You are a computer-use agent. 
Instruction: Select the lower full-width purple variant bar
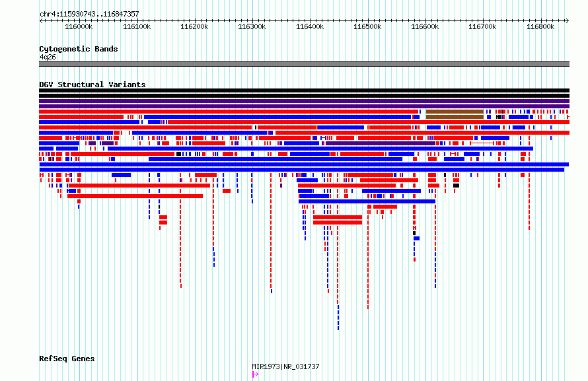304,106
